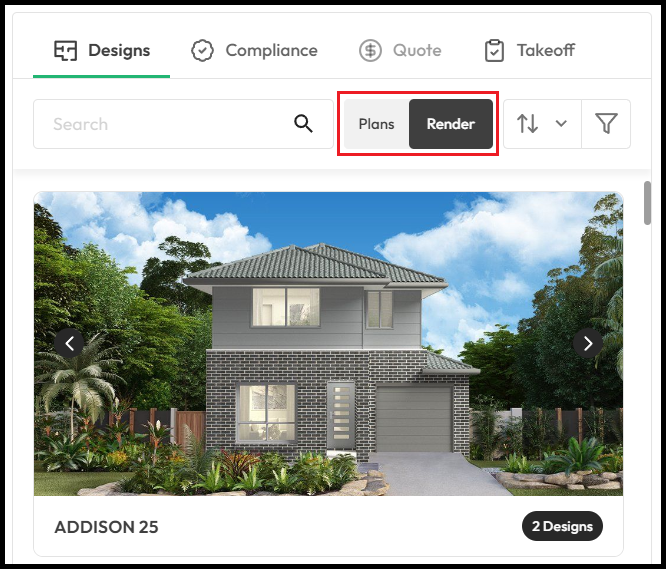Click the search magnifying glass icon

[303, 124]
